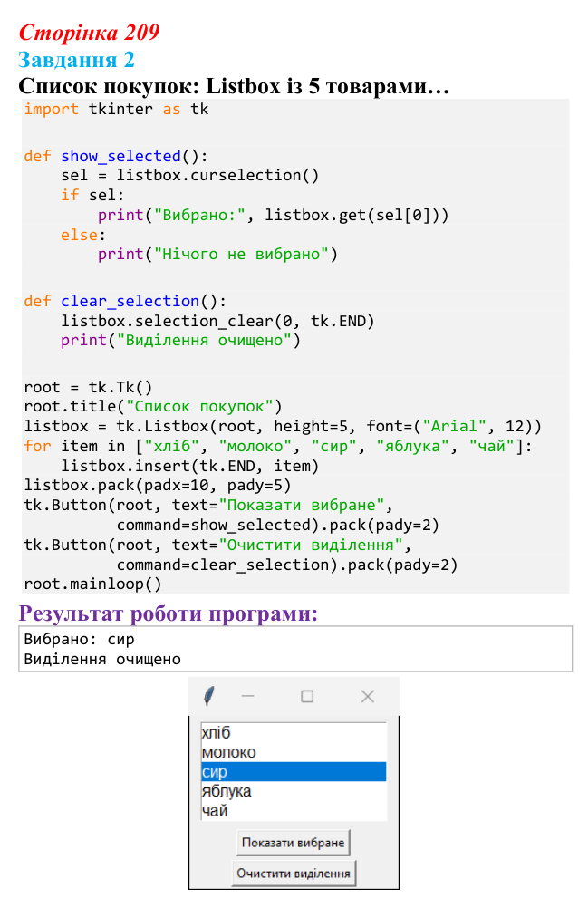Click the 'Завдання 2' heading
This screenshot has width=588, height=908.
coord(76,60)
